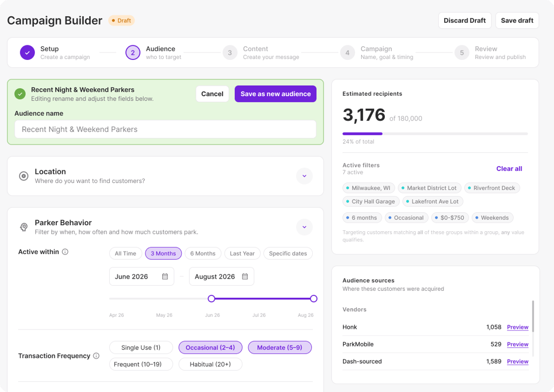
Task: Click the 3,176 recipients count
Action: click(x=364, y=115)
